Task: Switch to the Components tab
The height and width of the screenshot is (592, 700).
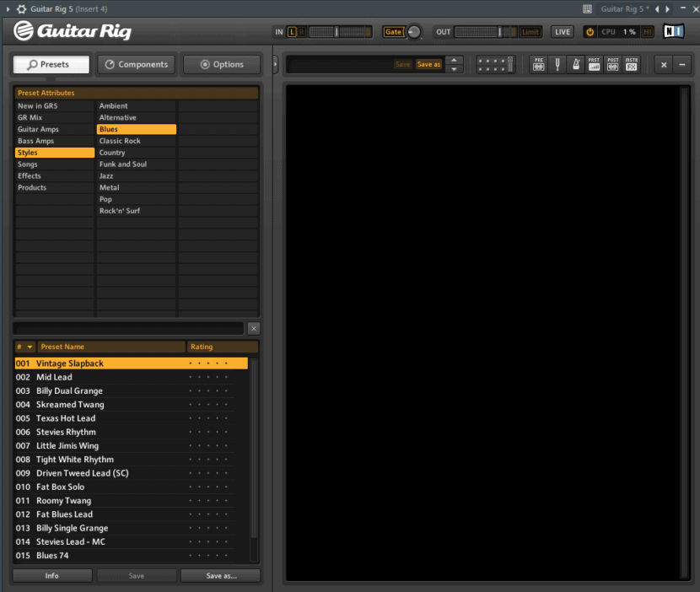Action: pos(137,63)
